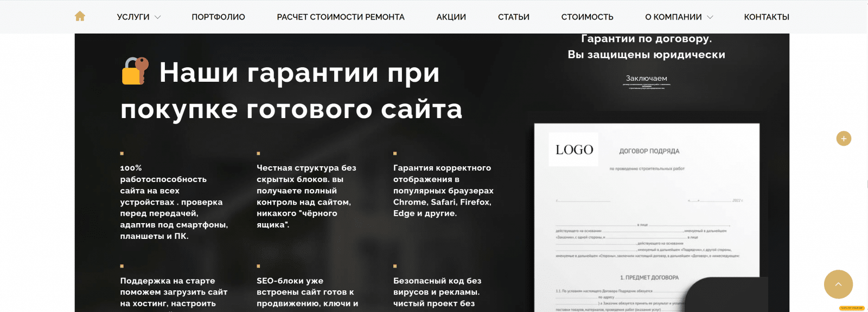Go to the home page icon
868x312 pixels.
click(80, 16)
